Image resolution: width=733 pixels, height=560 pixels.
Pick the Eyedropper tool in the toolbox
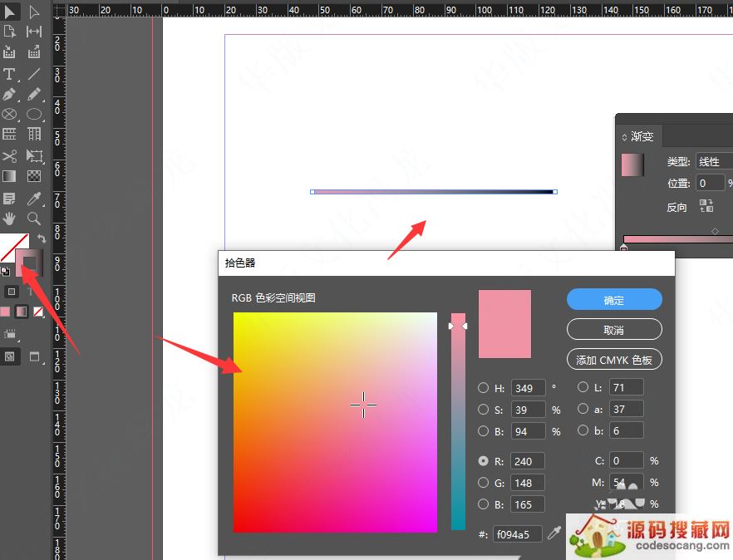click(x=34, y=198)
